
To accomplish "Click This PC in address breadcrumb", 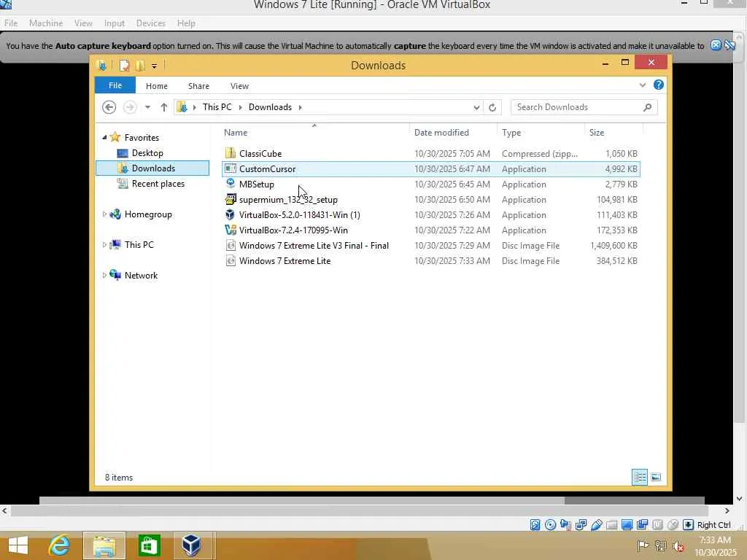I will pos(217,107).
